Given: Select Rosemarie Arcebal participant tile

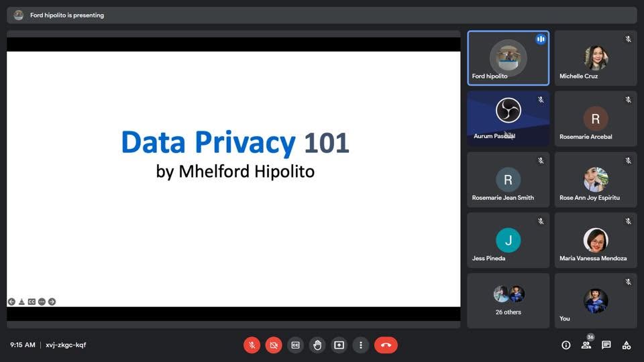Looking at the screenshot, I should click(x=596, y=119).
